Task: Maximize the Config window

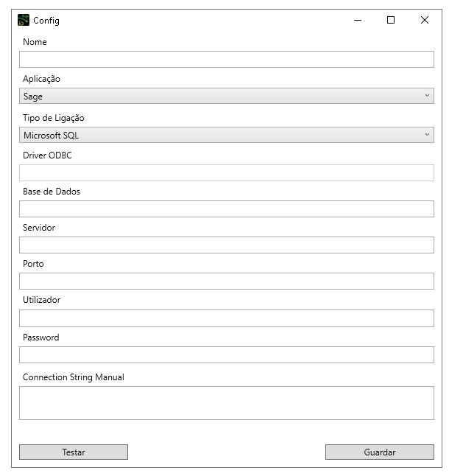Action: (391, 21)
